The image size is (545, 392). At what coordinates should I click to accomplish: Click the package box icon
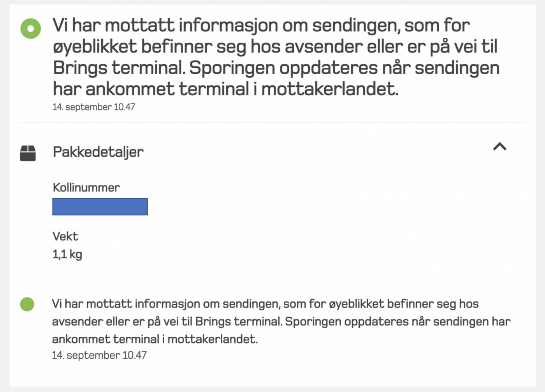click(x=28, y=153)
